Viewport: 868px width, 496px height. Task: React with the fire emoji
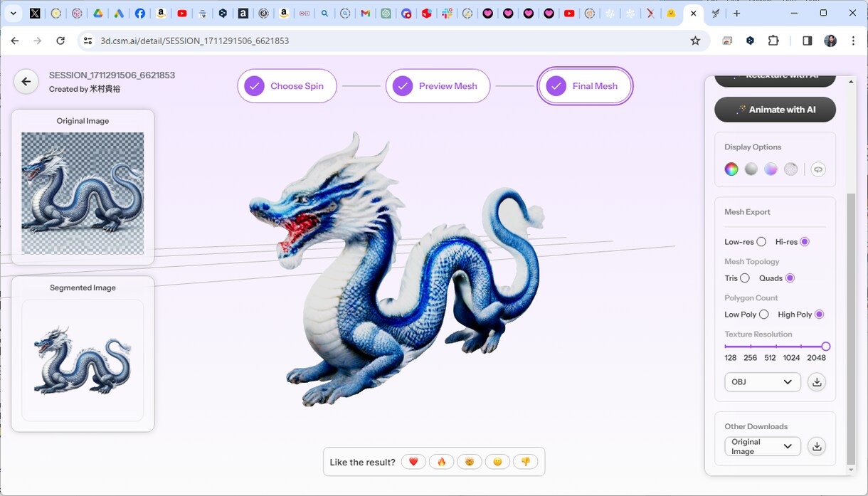point(441,462)
